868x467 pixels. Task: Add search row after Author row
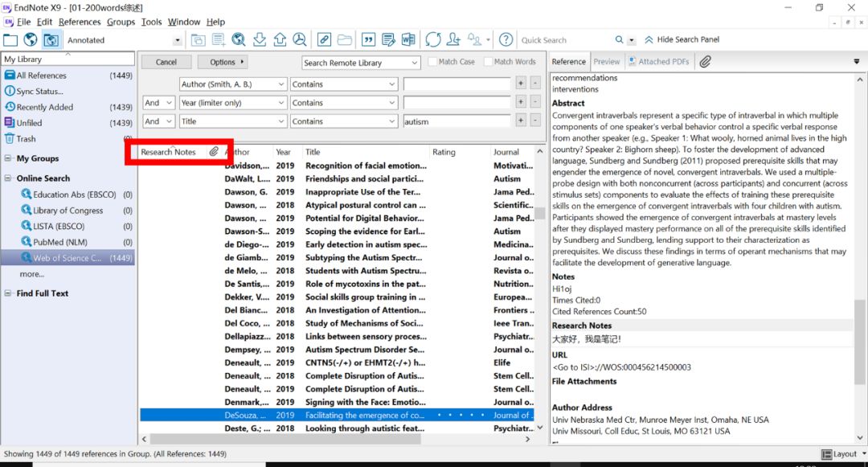[x=521, y=84]
